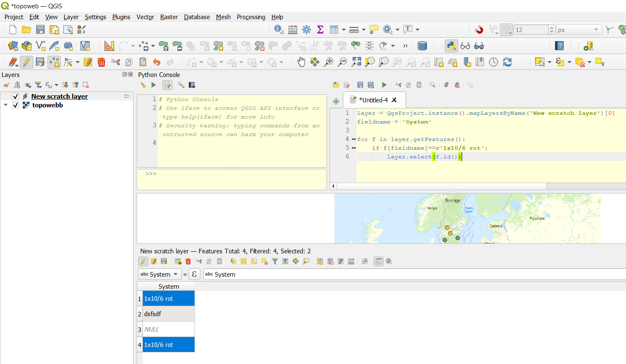Open the Vector menu
The width and height of the screenshot is (626, 364).
click(x=145, y=17)
